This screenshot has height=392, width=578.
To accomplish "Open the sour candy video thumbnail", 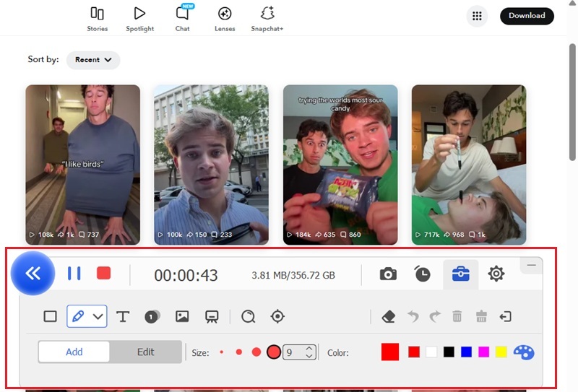I will (x=340, y=165).
